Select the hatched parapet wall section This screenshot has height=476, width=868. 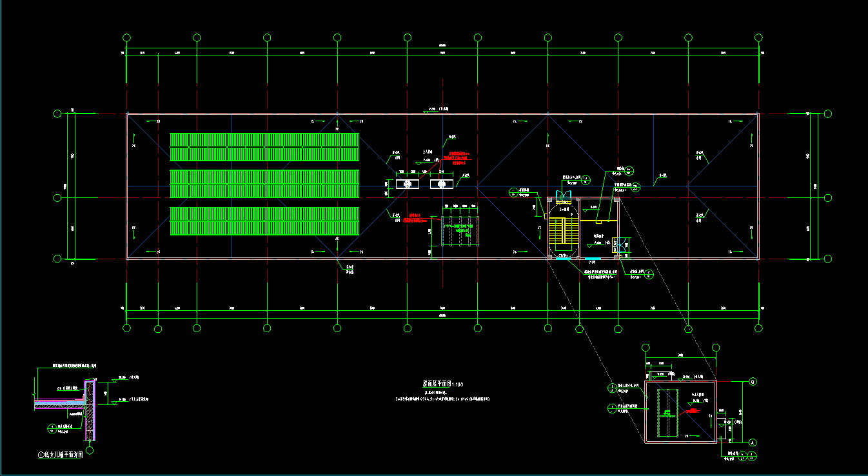pyautogui.click(x=90, y=406)
